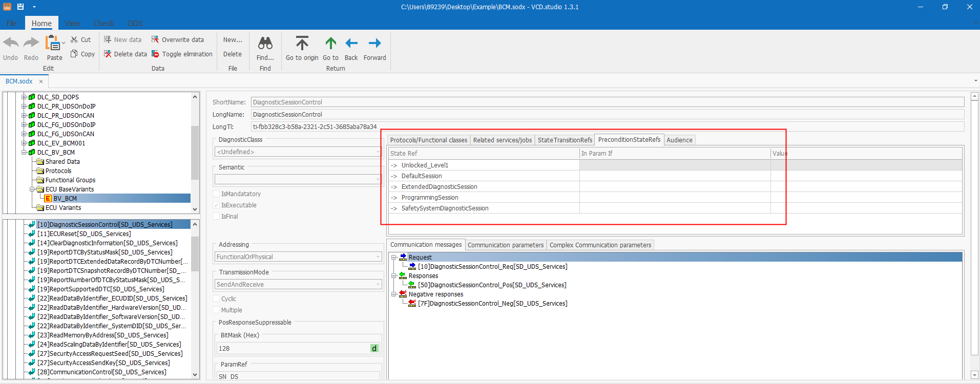Click the 7F DiagnosticSessionControl_Neg message icon
The image size is (980, 384).
[412, 303]
